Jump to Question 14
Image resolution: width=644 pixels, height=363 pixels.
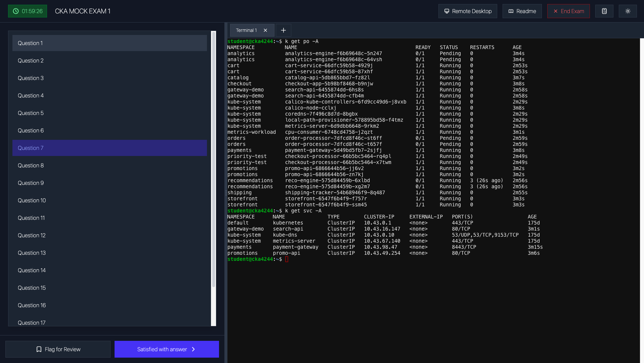pos(110,270)
